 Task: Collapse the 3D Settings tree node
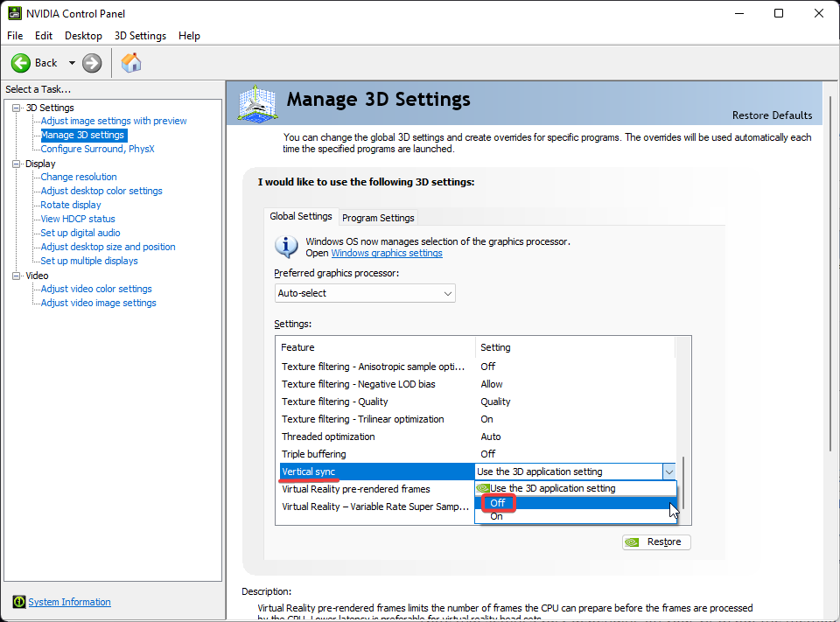[x=17, y=108]
